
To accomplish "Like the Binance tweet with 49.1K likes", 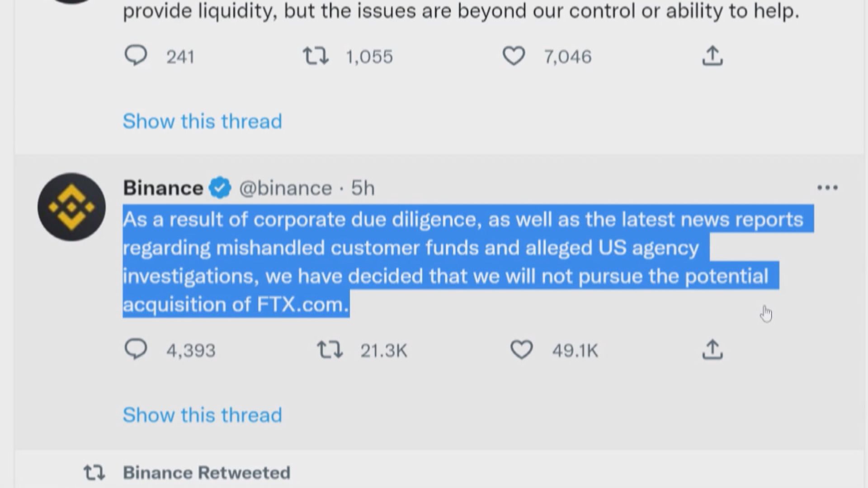I will click(x=521, y=350).
